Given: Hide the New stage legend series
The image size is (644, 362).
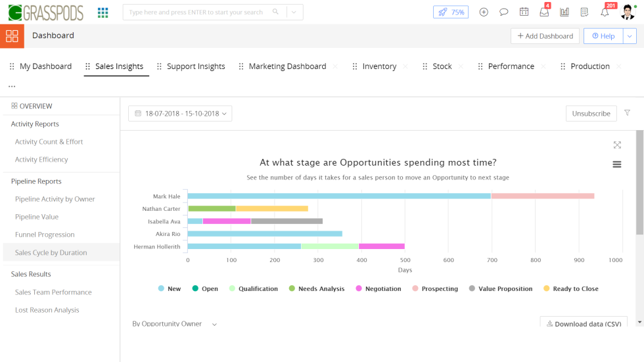Looking at the screenshot, I should click(169, 288).
